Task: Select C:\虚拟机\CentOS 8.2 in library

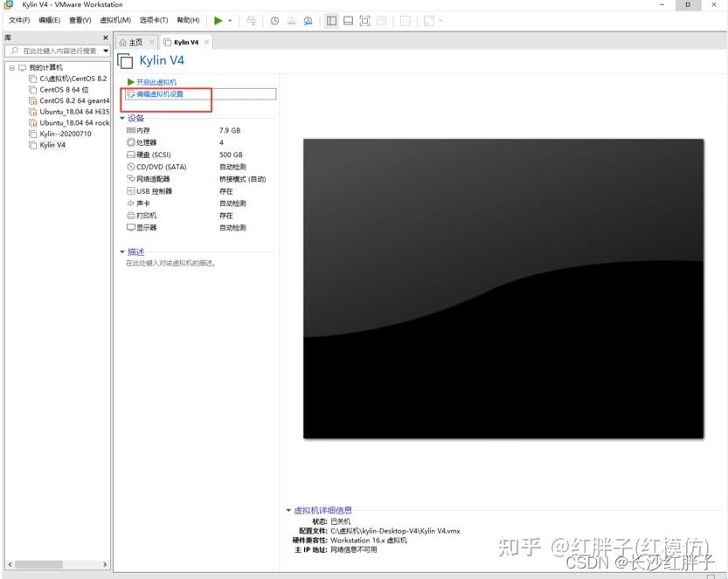Action: click(x=68, y=79)
